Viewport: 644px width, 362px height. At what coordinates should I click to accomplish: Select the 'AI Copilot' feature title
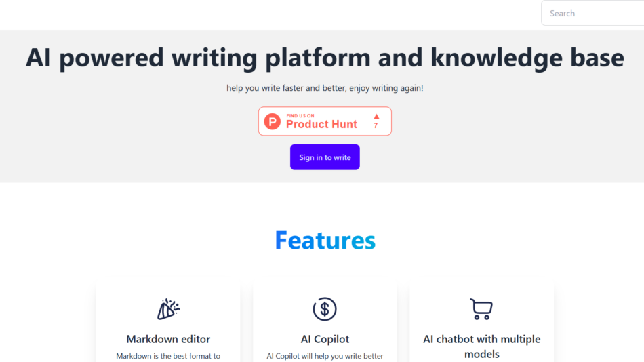tap(325, 339)
